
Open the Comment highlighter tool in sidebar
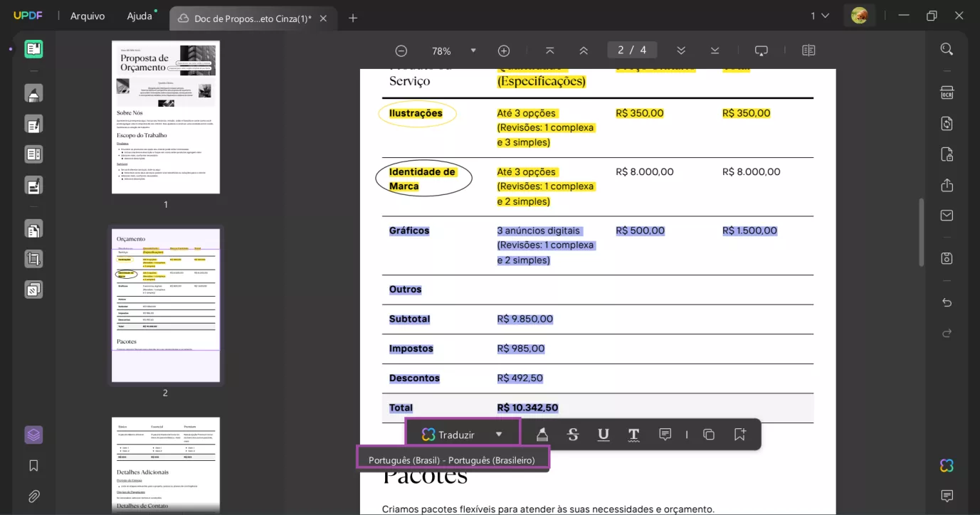(33, 93)
